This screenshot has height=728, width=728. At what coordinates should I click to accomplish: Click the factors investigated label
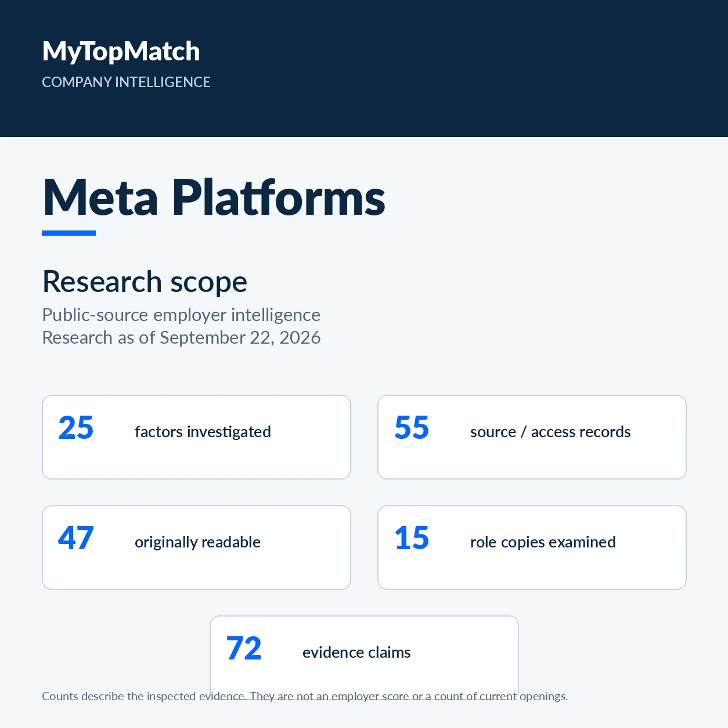pyautogui.click(x=203, y=432)
